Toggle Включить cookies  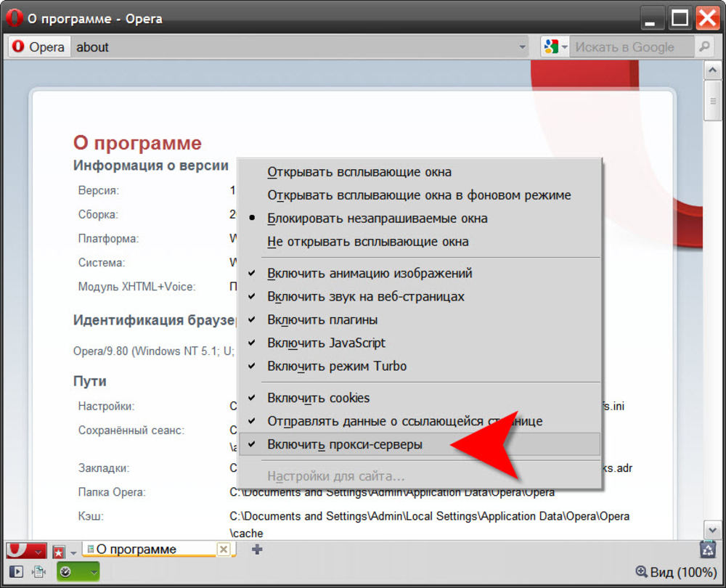[420, 398]
